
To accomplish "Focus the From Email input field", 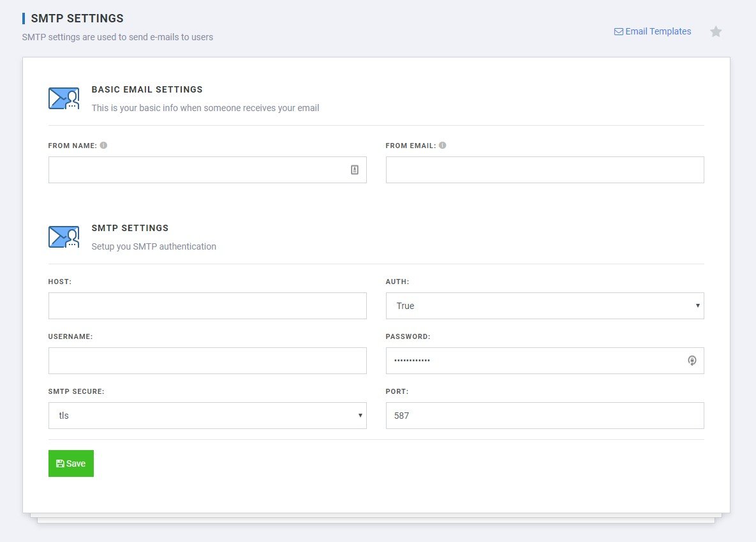I will (x=545, y=170).
